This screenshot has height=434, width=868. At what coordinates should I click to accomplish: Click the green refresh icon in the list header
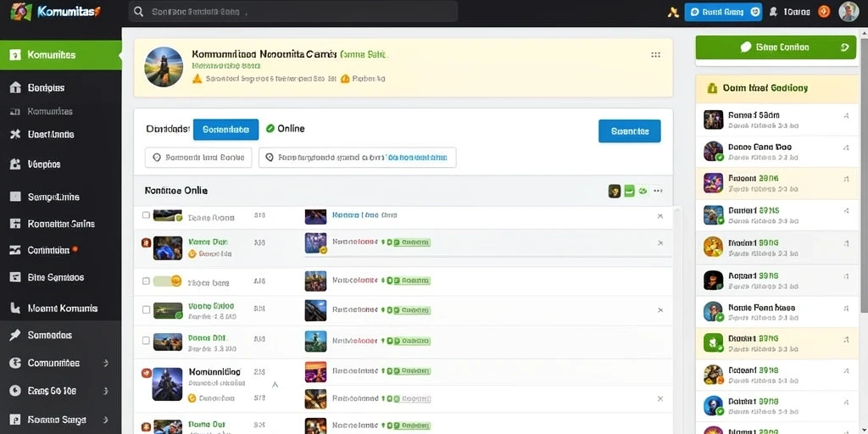(x=643, y=191)
